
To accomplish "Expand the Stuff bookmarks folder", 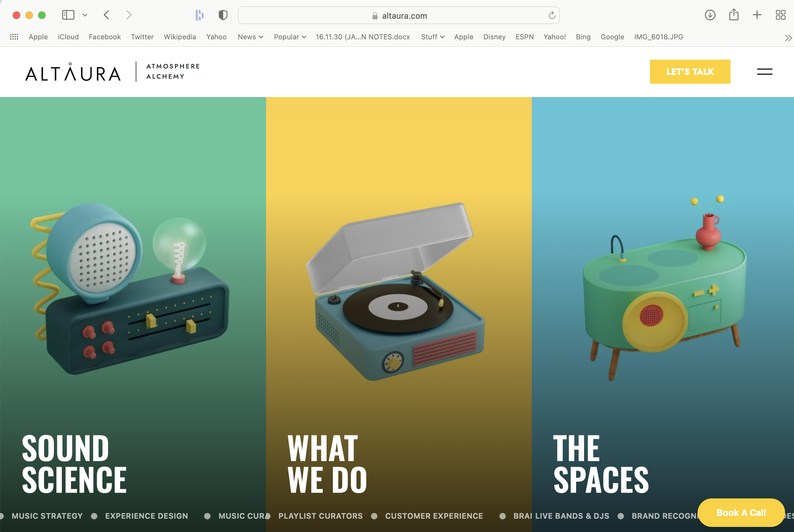I will (x=432, y=37).
